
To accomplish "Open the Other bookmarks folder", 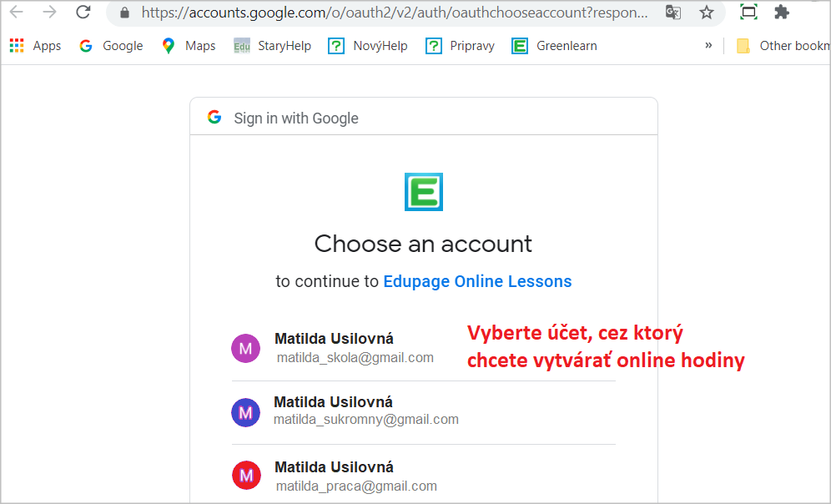I will (x=783, y=46).
